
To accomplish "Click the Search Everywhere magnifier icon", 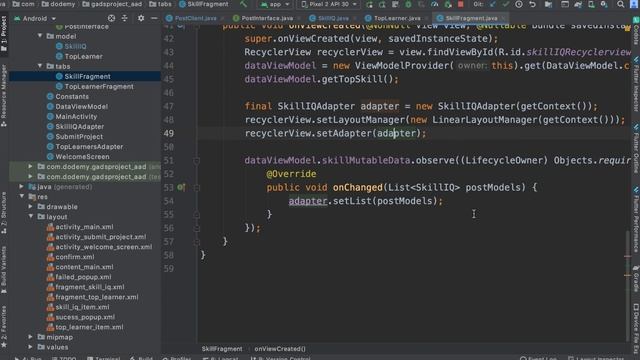I will point(620,4).
